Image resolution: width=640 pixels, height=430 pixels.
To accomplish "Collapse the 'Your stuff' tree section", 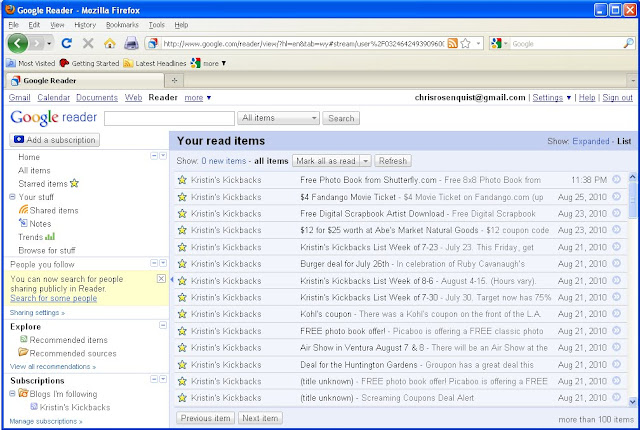I will pyautogui.click(x=12, y=197).
